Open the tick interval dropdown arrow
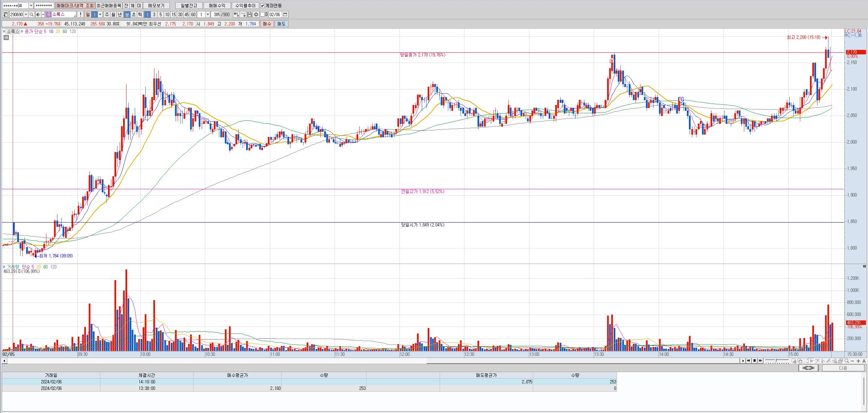The image size is (868, 413). pos(208,14)
